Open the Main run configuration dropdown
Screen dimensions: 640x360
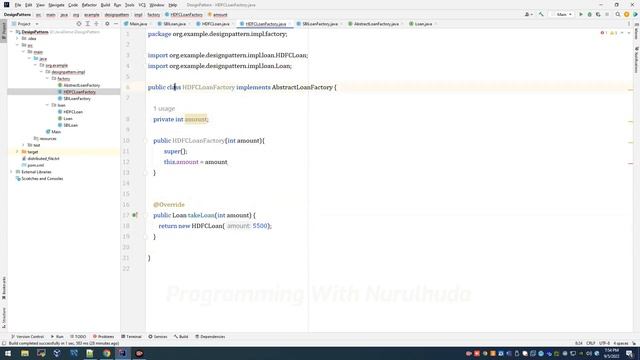click(562, 14)
